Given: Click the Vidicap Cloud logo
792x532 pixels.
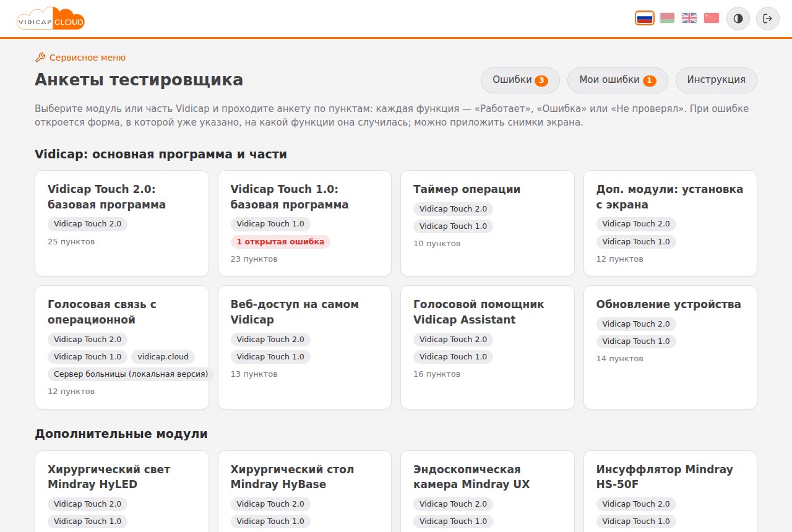Looking at the screenshot, I should (51, 19).
